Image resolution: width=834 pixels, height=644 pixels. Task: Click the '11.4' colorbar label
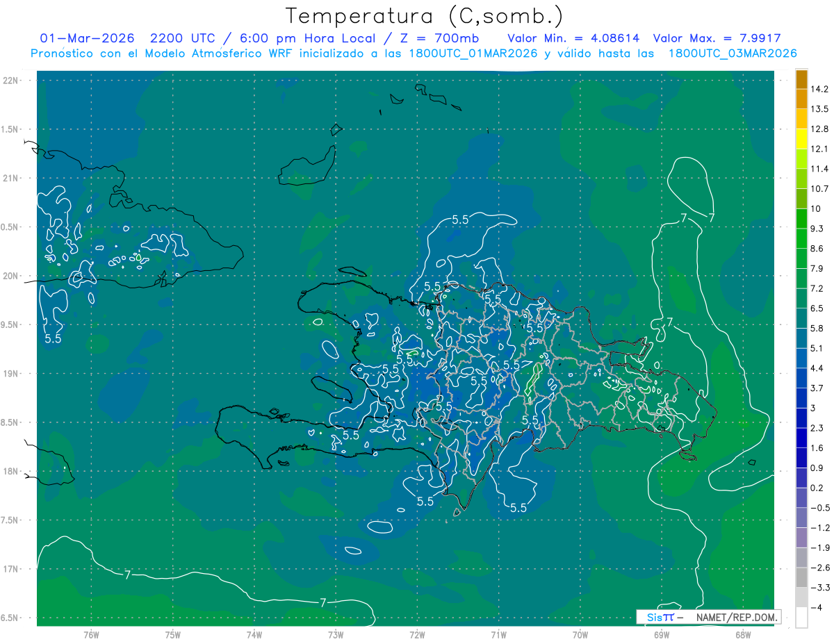(x=820, y=169)
